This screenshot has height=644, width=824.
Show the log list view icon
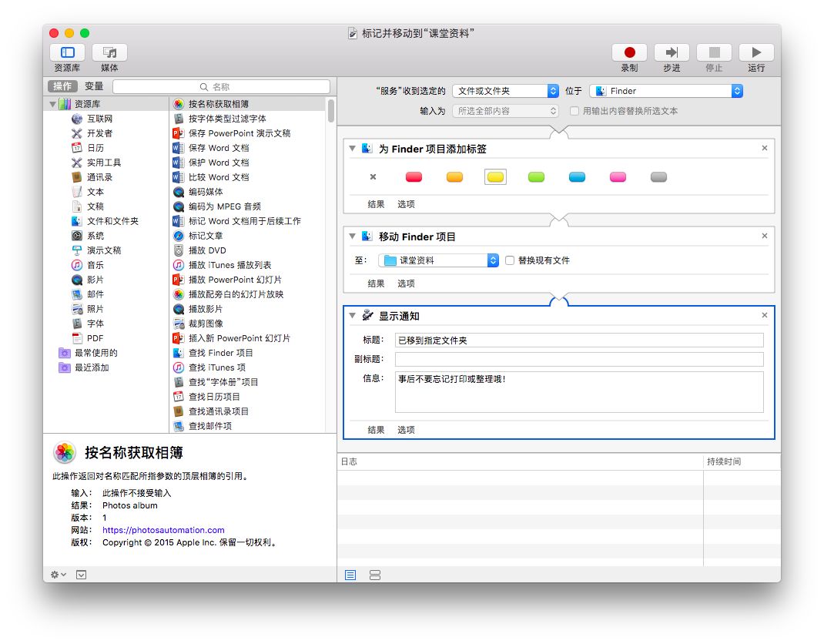pyautogui.click(x=350, y=575)
